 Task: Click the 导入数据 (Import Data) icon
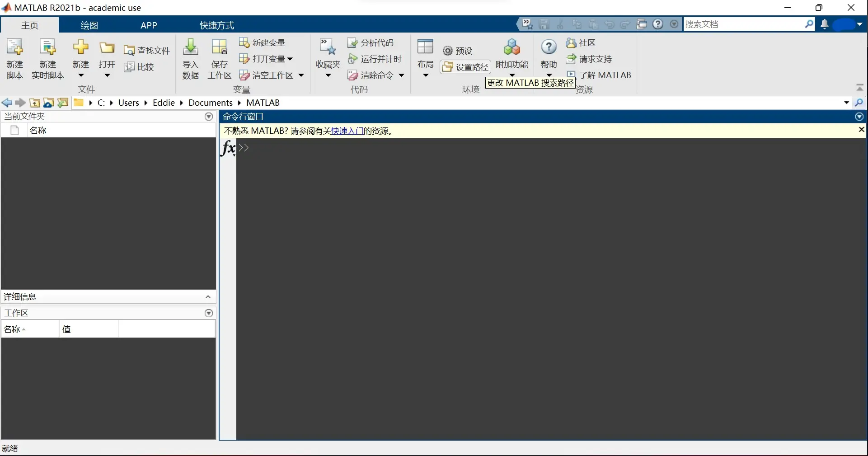(190, 47)
